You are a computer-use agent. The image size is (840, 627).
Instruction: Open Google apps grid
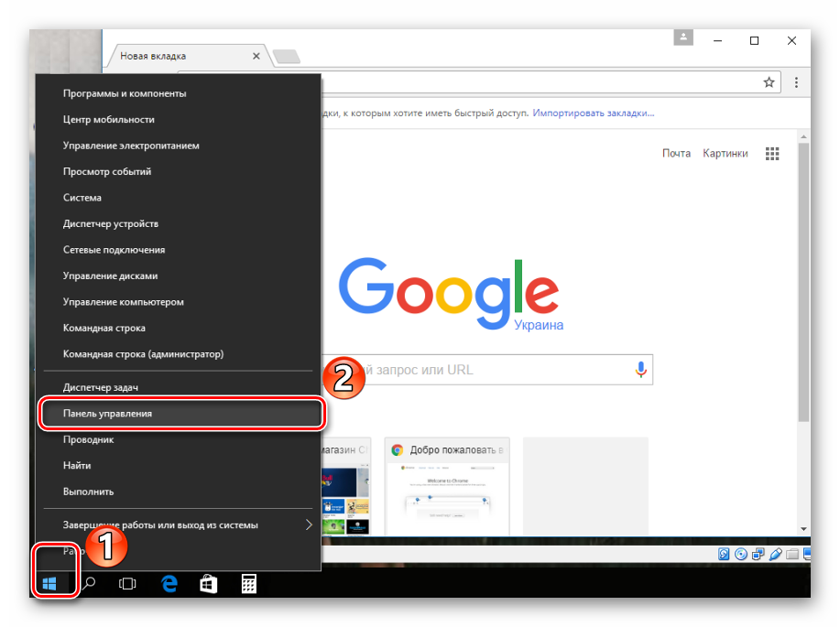772,154
